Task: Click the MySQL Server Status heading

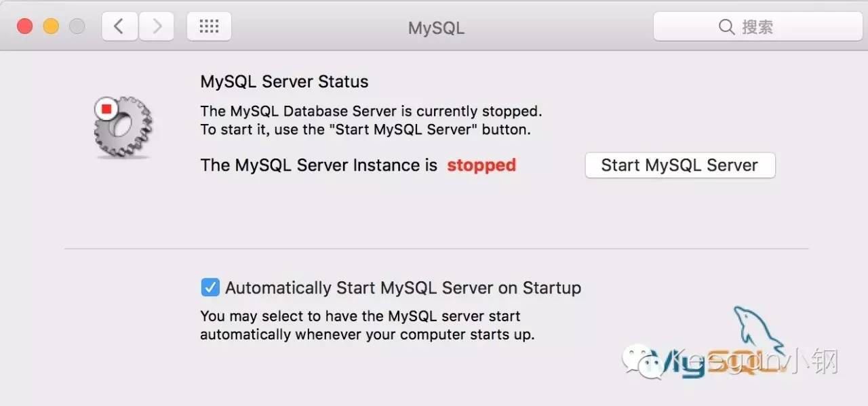Action: (284, 82)
